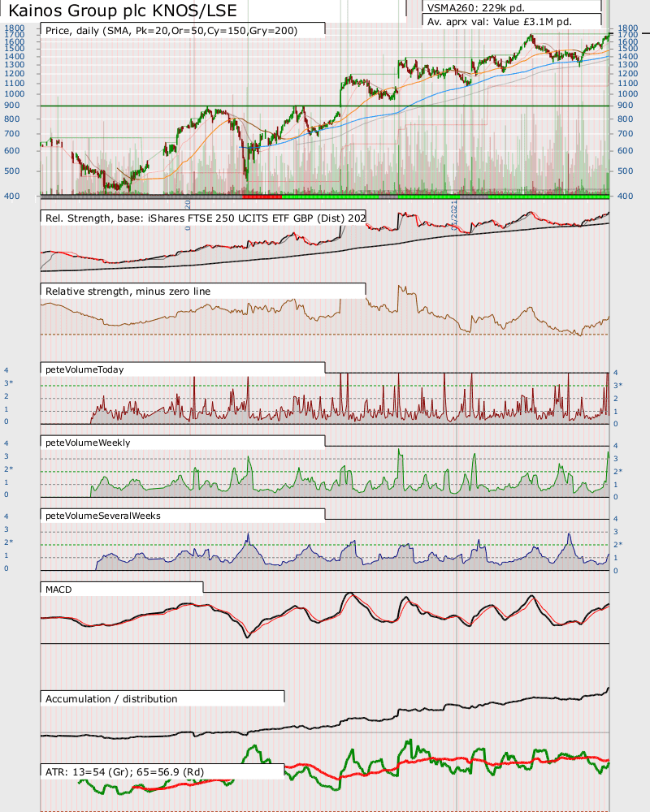Screen dimensions: 650x812
Task: Click 600 on the right price axis
Action: (625, 151)
